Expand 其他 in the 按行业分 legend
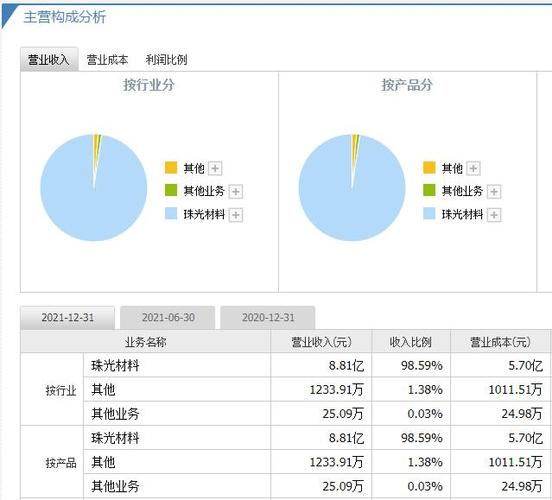Screen dimensions: 552x500 (215, 168)
